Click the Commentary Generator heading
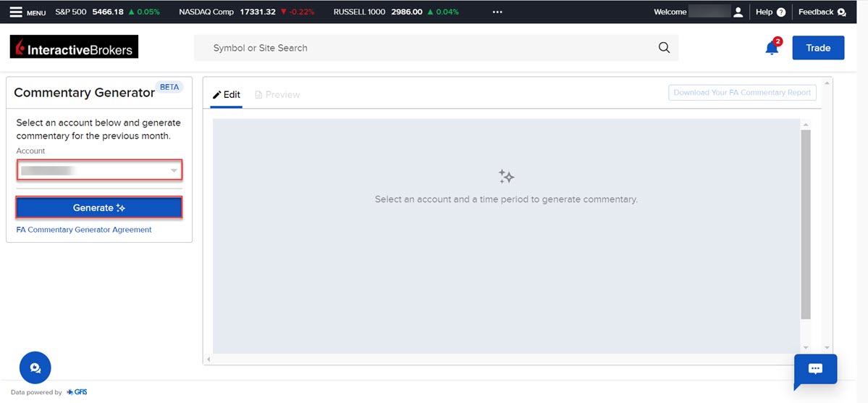Screen dimensions: 868x403 [84, 93]
